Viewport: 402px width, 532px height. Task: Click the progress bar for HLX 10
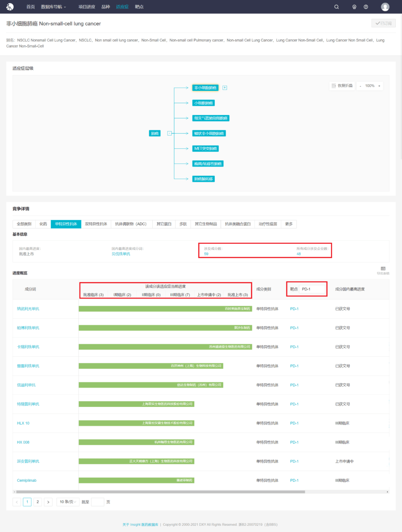click(x=136, y=423)
